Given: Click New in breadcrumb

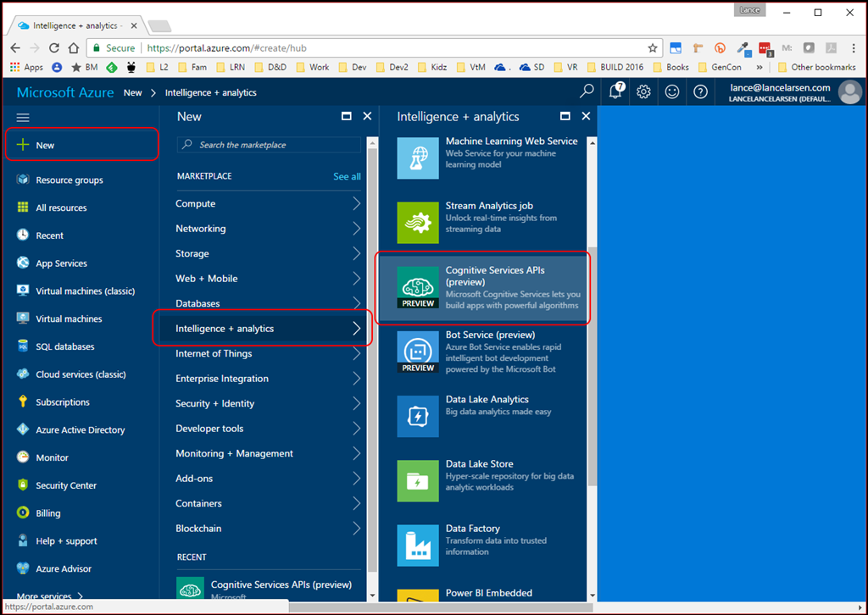Looking at the screenshot, I should 133,92.
